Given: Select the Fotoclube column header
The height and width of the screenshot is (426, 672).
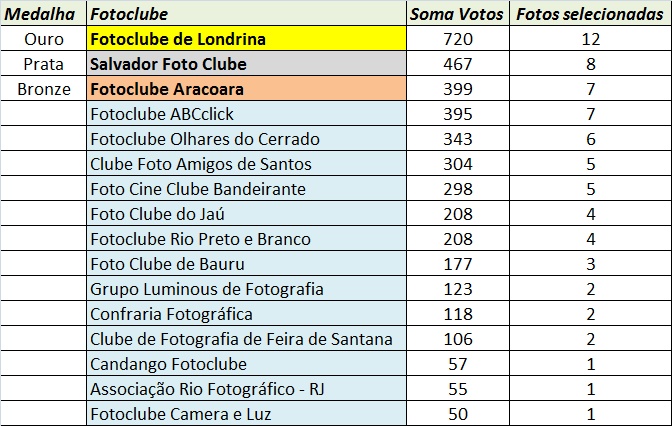Looking at the screenshot, I should (x=246, y=13).
